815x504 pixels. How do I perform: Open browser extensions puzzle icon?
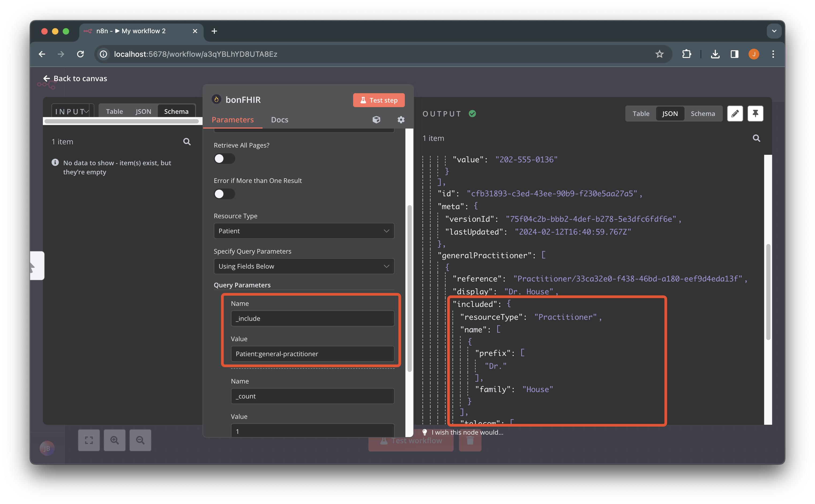(687, 54)
